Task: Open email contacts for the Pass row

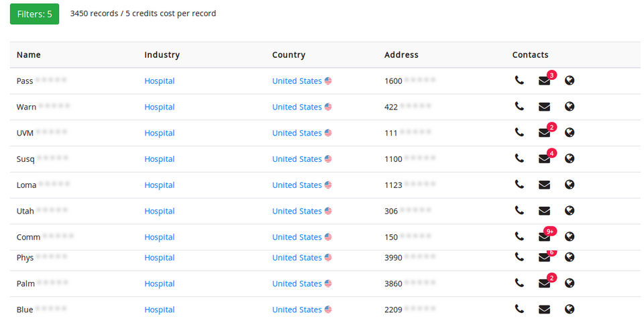Action: tap(544, 81)
